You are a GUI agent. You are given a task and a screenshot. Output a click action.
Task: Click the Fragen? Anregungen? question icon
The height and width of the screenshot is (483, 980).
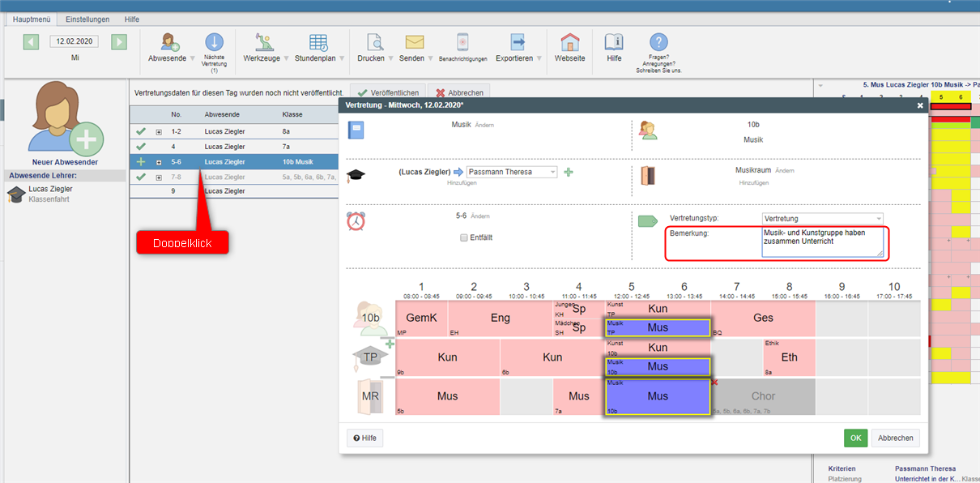[658, 42]
